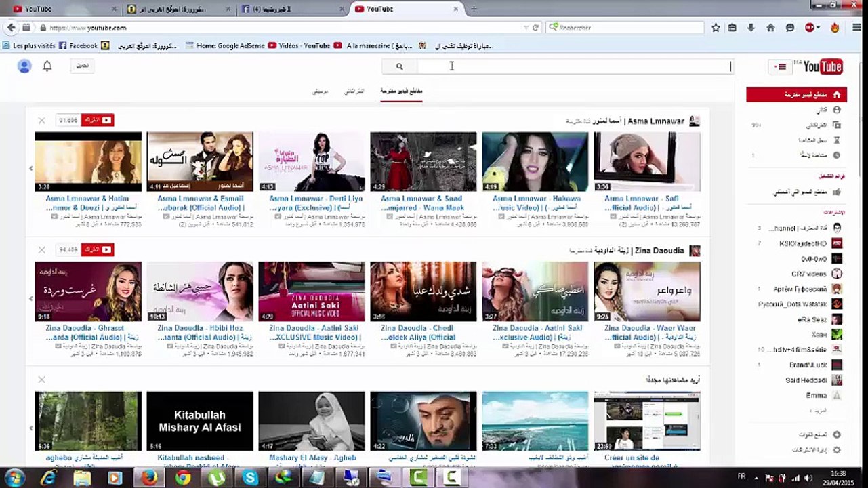Dismiss the Zina Daoudia recommendation section
The height and width of the screenshot is (488, 868).
pyautogui.click(x=41, y=250)
